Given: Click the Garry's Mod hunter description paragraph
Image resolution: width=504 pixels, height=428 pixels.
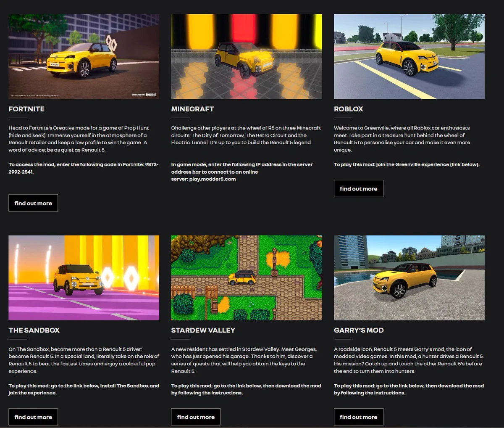Looking at the screenshot, I should pos(409,360).
